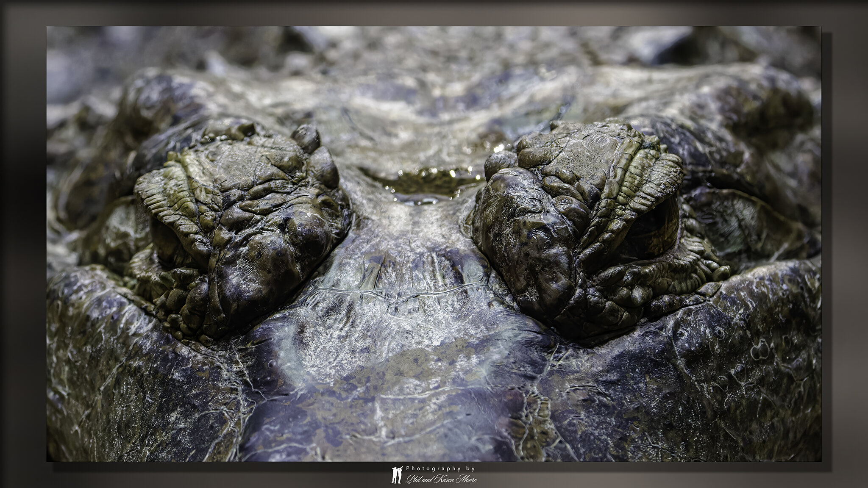Click the photographers silhouette logo icon
This screenshot has height=488, width=868.
coord(397,474)
